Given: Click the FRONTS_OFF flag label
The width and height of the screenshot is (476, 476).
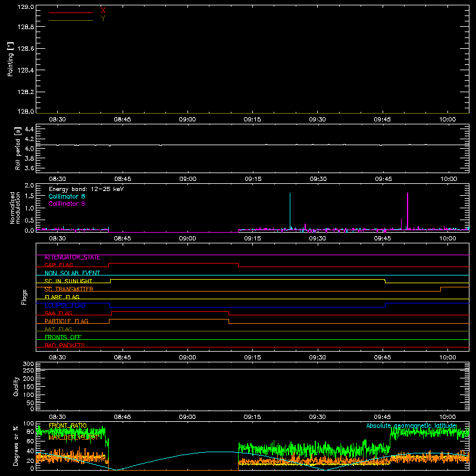Looking at the screenshot, I should pyautogui.click(x=63, y=337).
